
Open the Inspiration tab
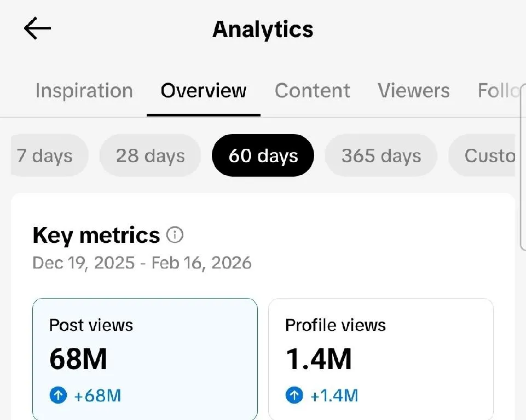(84, 90)
